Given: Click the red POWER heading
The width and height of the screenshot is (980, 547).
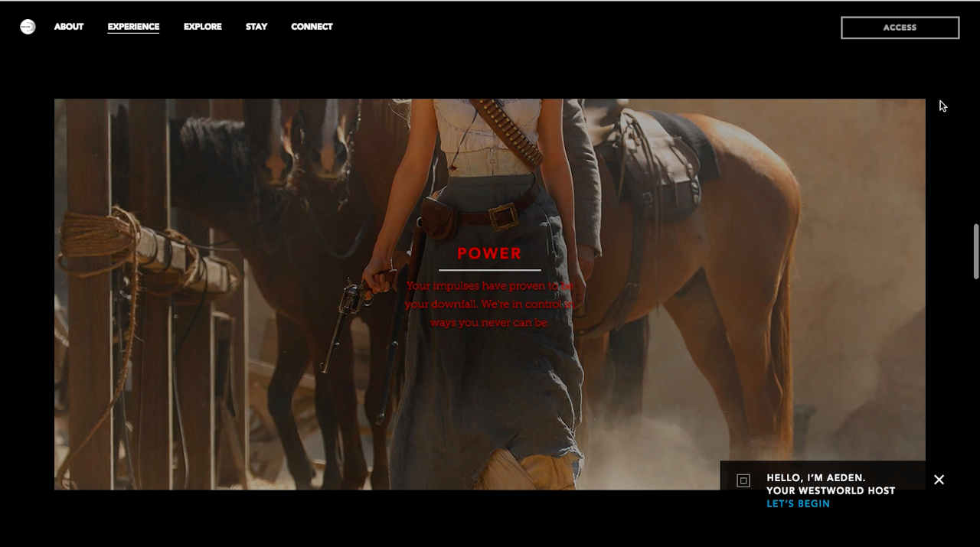Looking at the screenshot, I should [489, 253].
